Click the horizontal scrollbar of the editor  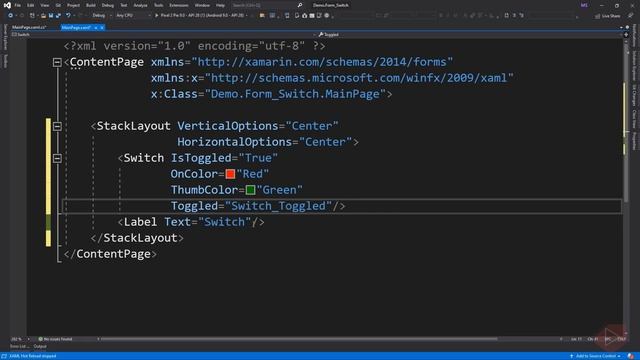[x=299, y=339]
